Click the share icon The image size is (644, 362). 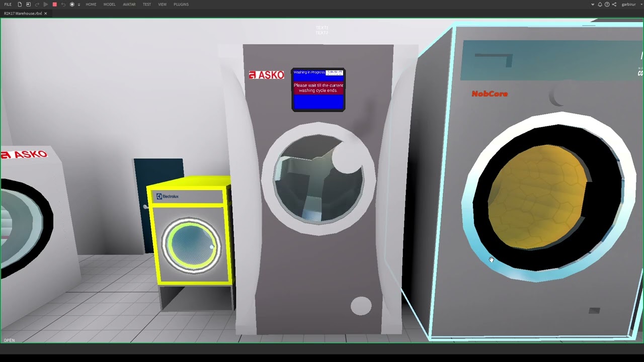pyautogui.click(x=614, y=5)
